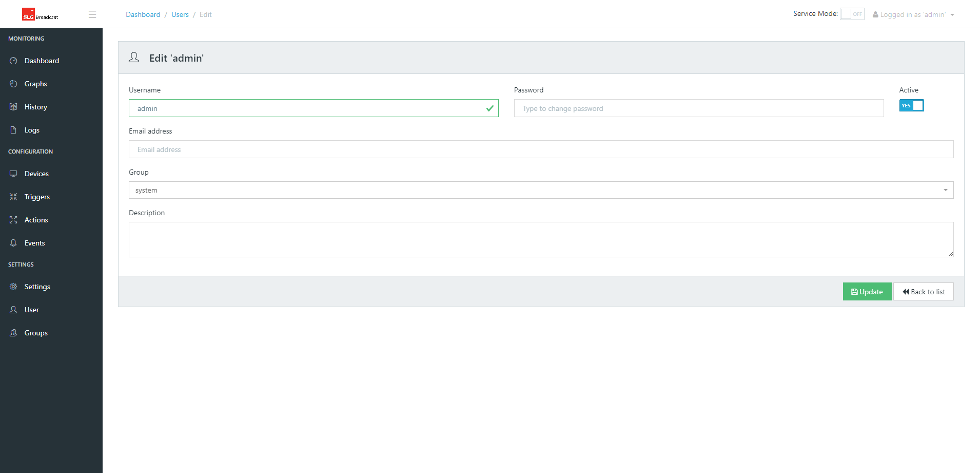The height and width of the screenshot is (473, 980).
Task: Click the Devices monitor icon
Action: coord(13,174)
